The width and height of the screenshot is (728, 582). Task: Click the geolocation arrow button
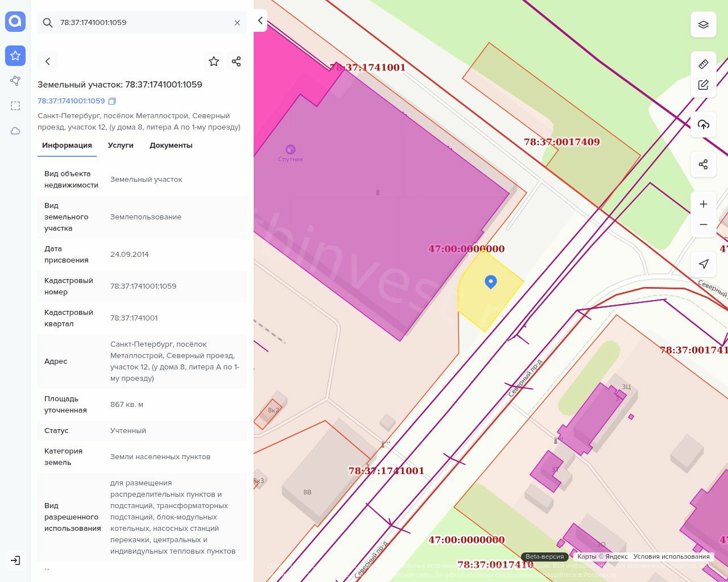704,264
